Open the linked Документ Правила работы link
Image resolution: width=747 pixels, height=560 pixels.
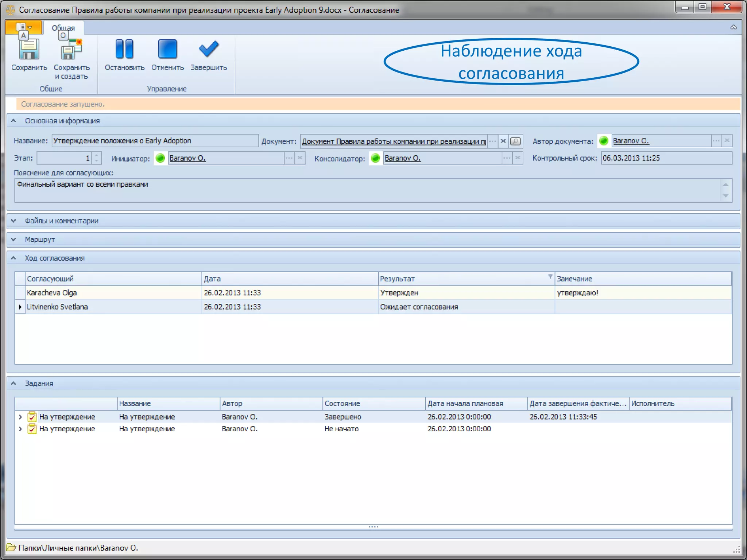[394, 141]
